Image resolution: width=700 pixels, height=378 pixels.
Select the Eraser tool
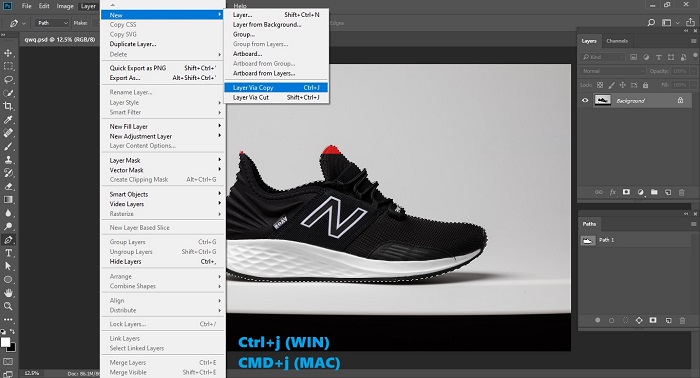pos(8,187)
